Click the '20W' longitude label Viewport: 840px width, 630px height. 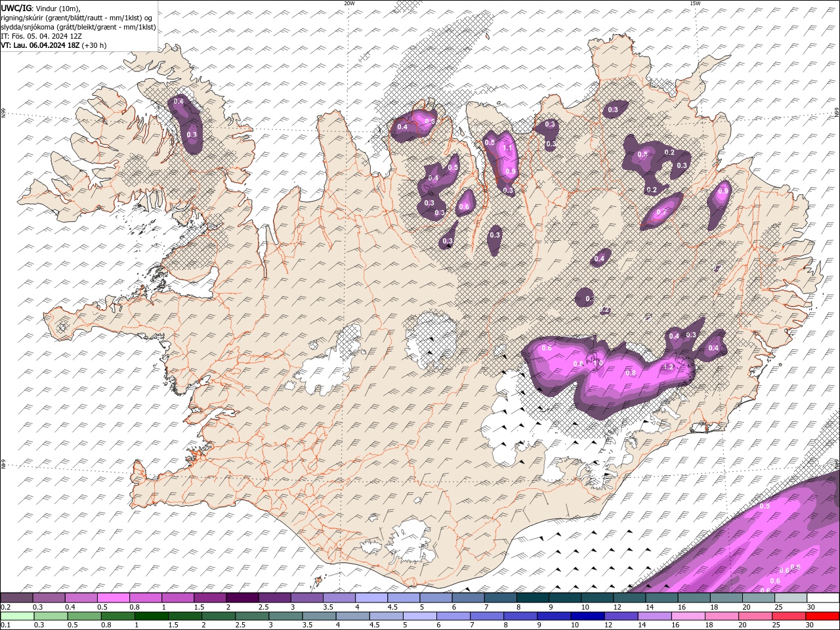coord(349,3)
